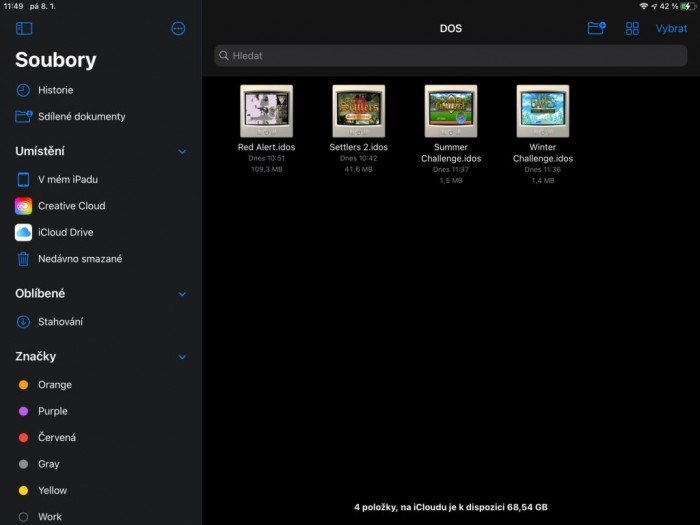Click the Historie clock icon
Image resolution: width=700 pixels, height=525 pixels.
click(23, 90)
